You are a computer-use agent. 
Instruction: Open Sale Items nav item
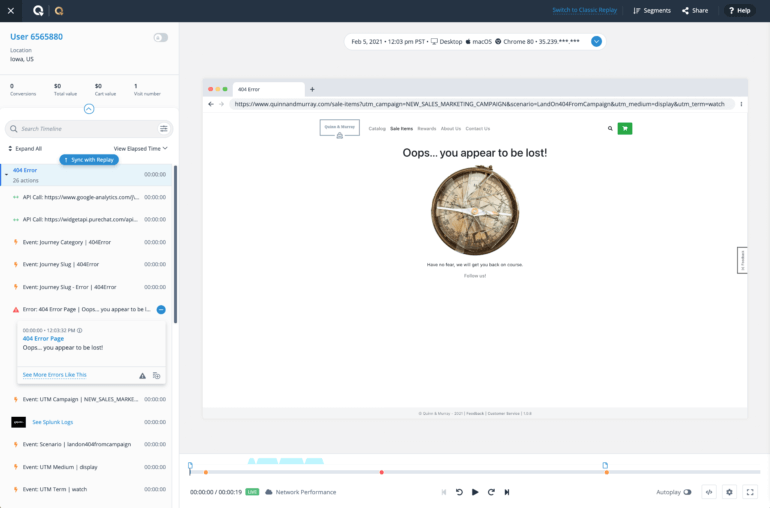click(401, 129)
